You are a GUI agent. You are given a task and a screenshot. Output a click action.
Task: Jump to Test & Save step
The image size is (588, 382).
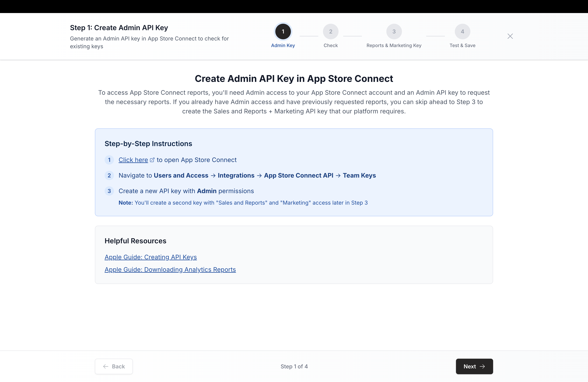pyautogui.click(x=462, y=46)
